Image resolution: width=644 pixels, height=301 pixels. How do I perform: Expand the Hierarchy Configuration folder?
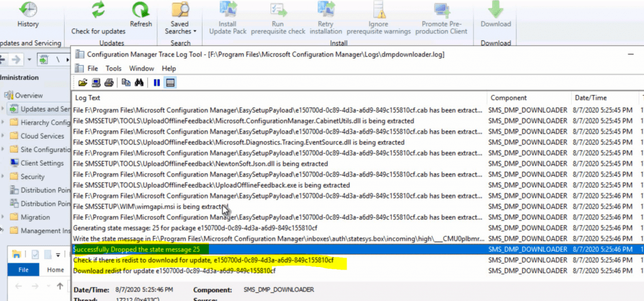(x=3, y=123)
